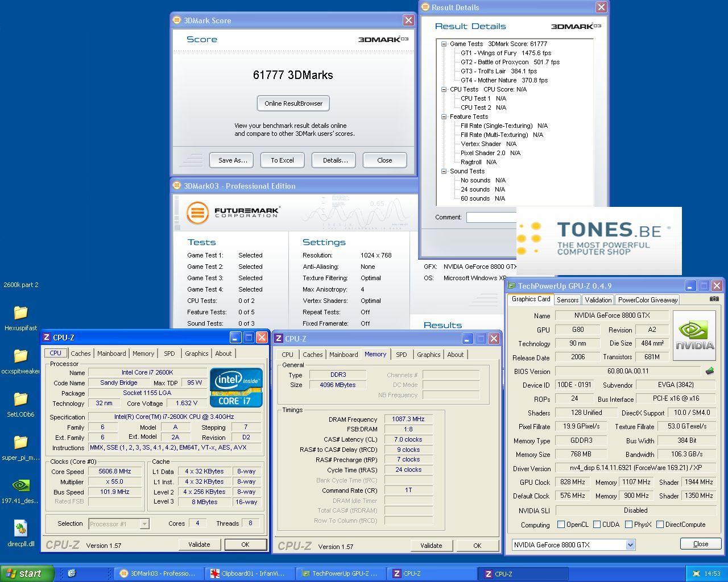Switch to TechPowerUp GPU-Z taskbar button
The height and width of the screenshot is (582, 728).
(x=340, y=573)
